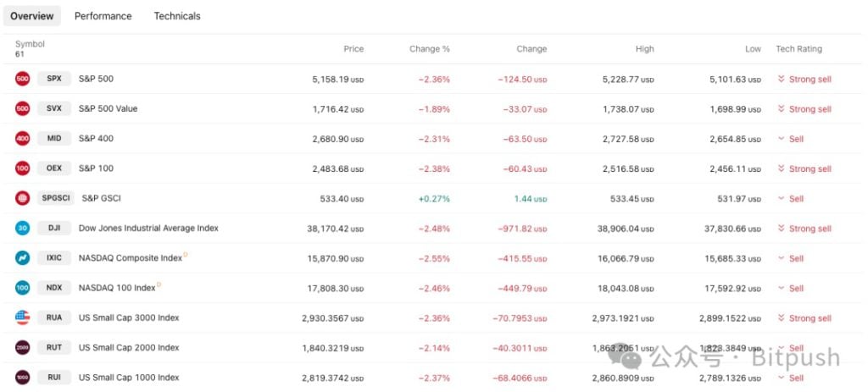
Task: Open the S&P 500 Value link
Action: pyautogui.click(x=108, y=109)
